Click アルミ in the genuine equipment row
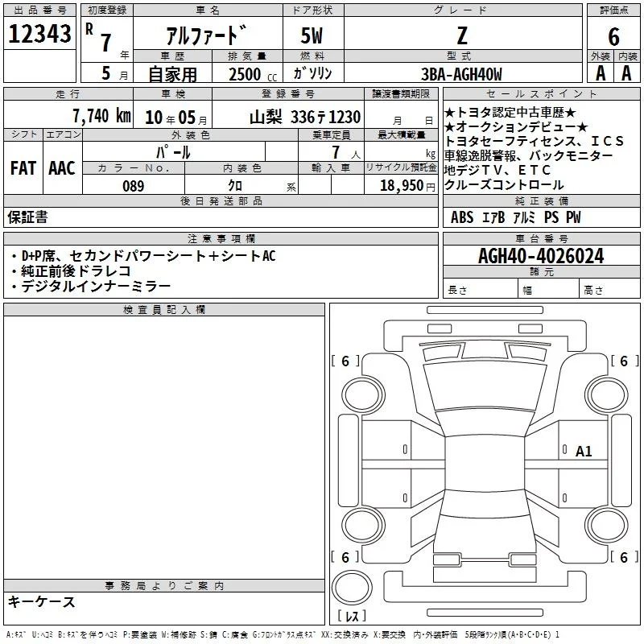 click(525, 217)
